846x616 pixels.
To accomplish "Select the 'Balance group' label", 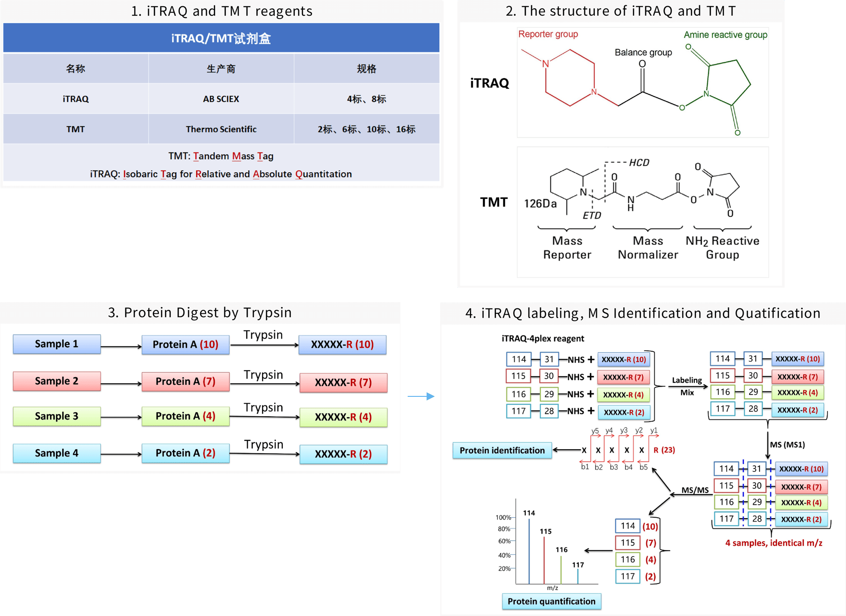I will click(643, 52).
